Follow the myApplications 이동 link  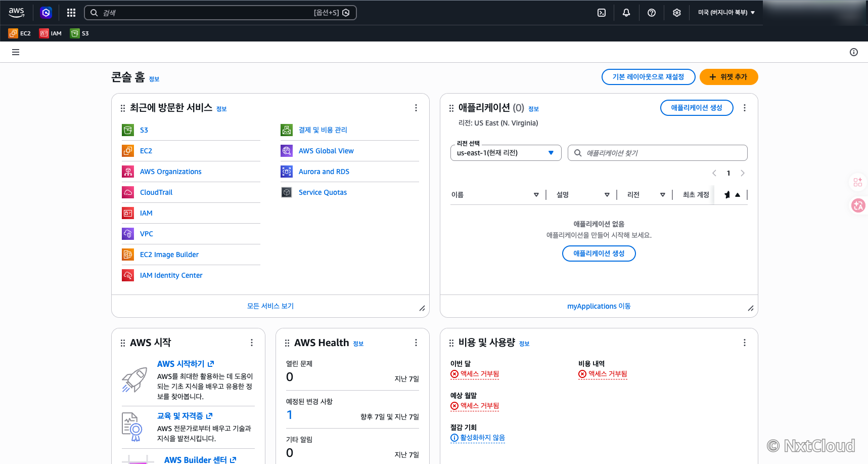pos(599,306)
